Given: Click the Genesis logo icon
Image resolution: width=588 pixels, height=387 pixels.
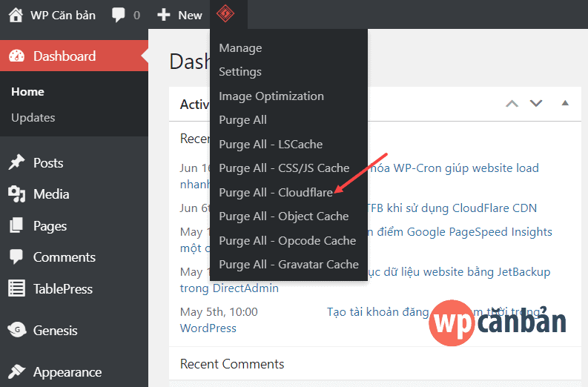Looking at the screenshot, I should (16, 330).
